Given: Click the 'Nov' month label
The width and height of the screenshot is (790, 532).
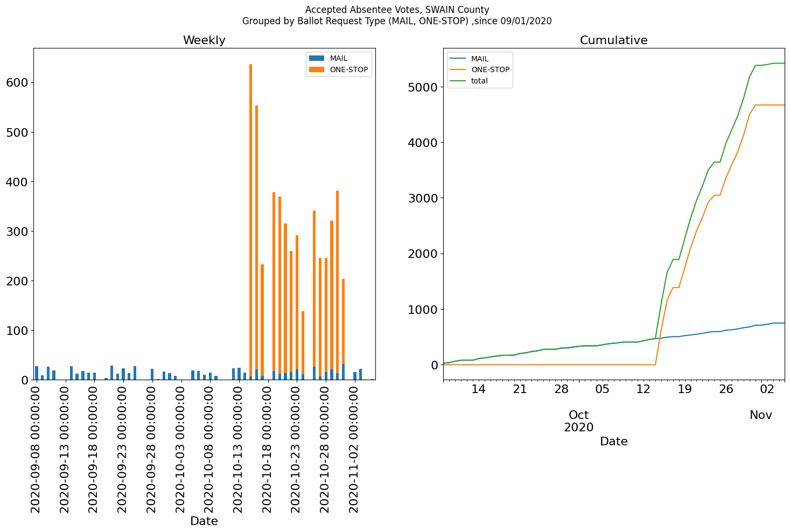Looking at the screenshot, I should (x=761, y=415).
